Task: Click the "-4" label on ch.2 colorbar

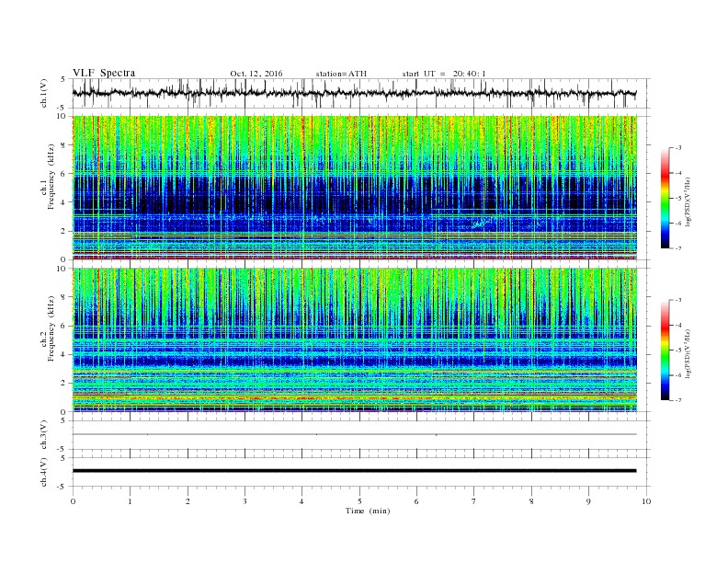Action: 678,325
